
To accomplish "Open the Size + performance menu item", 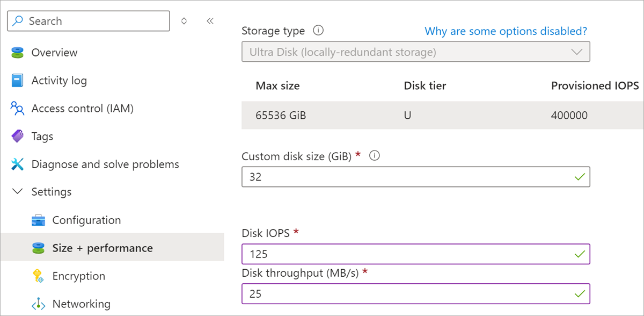I will [103, 248].
